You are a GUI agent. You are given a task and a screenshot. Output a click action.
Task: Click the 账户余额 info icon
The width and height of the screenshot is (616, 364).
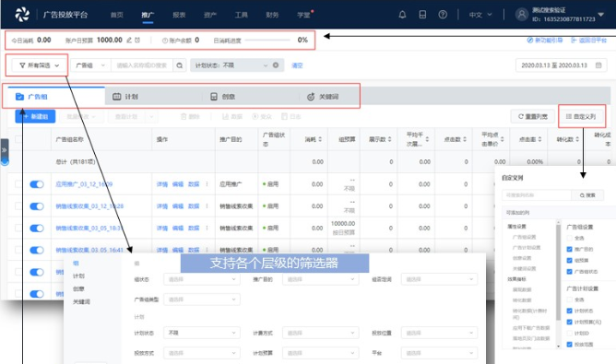click(x=165, y=41)
